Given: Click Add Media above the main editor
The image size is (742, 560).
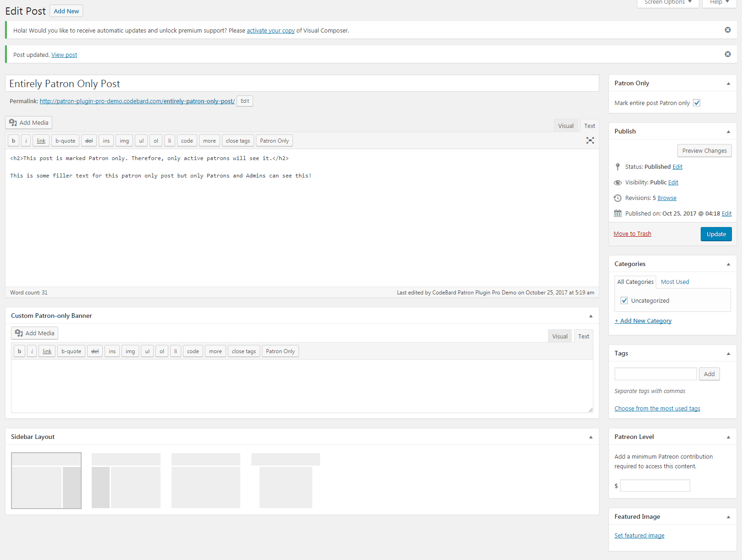Looking at the screenshot, I should pyautogui.click(x=28, y=122).
